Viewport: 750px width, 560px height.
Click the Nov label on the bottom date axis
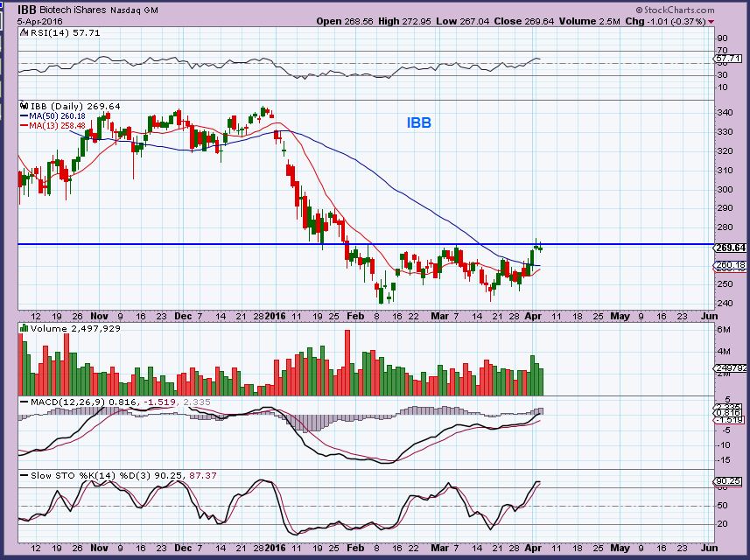tap(99, 548)
